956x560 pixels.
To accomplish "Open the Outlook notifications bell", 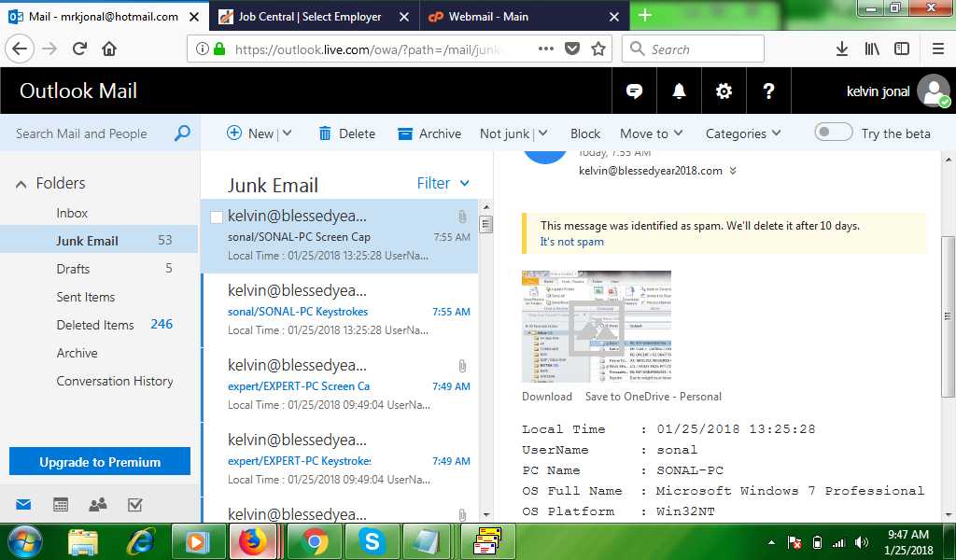I will coord(679,91).
